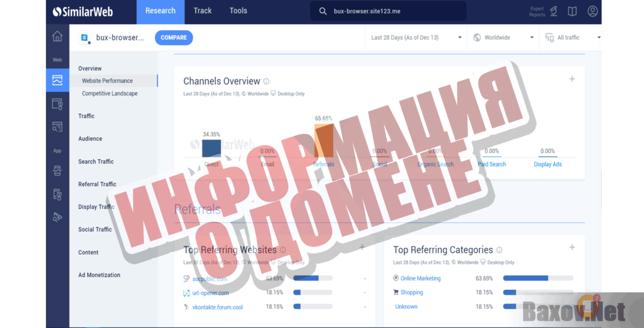
Task: Open the Expert Reports icon
Action: [554, 11]
